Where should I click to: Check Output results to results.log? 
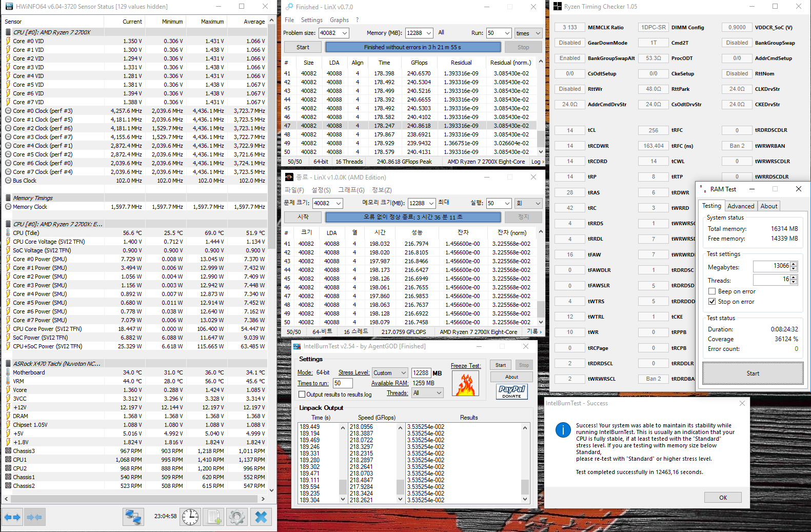pyautogui.click(x=302, y=395)
